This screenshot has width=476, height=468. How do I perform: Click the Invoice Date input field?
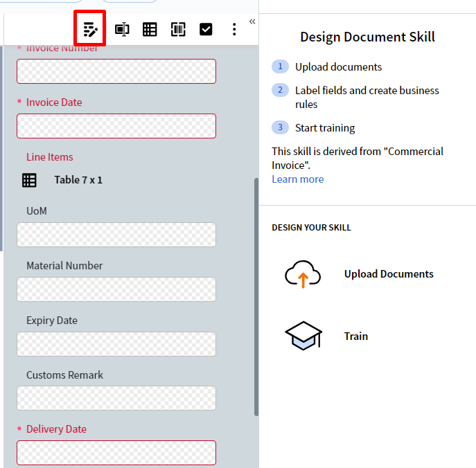(116, 126)
